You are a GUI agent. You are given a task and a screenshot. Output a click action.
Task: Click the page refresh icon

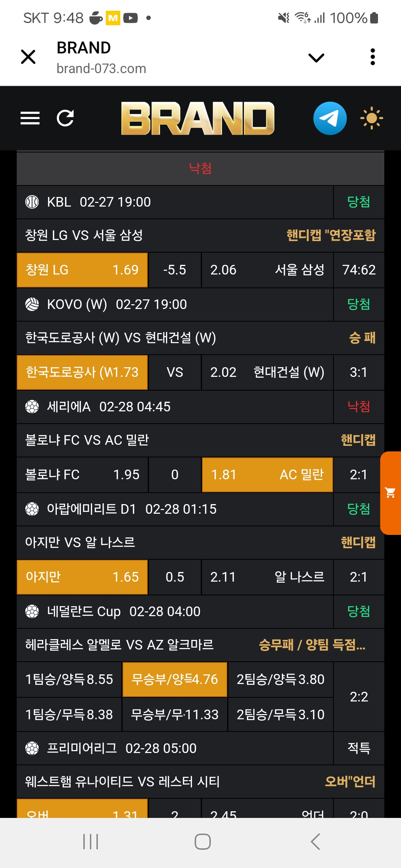click(65, 118)
